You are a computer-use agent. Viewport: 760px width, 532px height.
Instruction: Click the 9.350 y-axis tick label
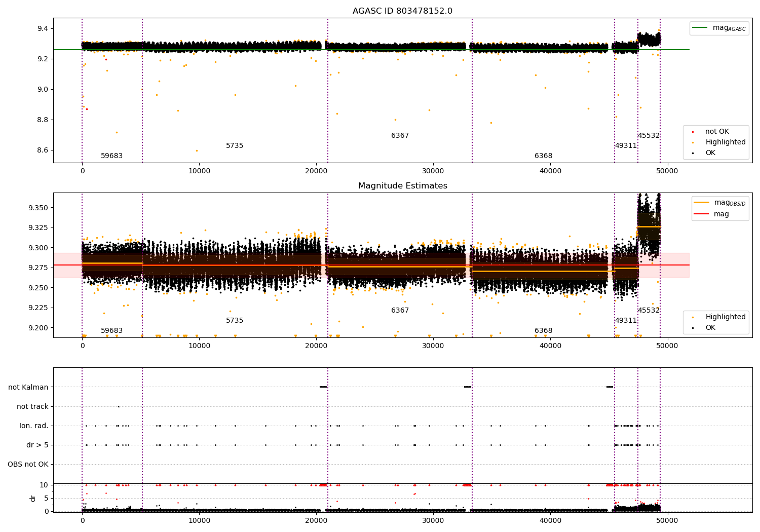[39, 208]
